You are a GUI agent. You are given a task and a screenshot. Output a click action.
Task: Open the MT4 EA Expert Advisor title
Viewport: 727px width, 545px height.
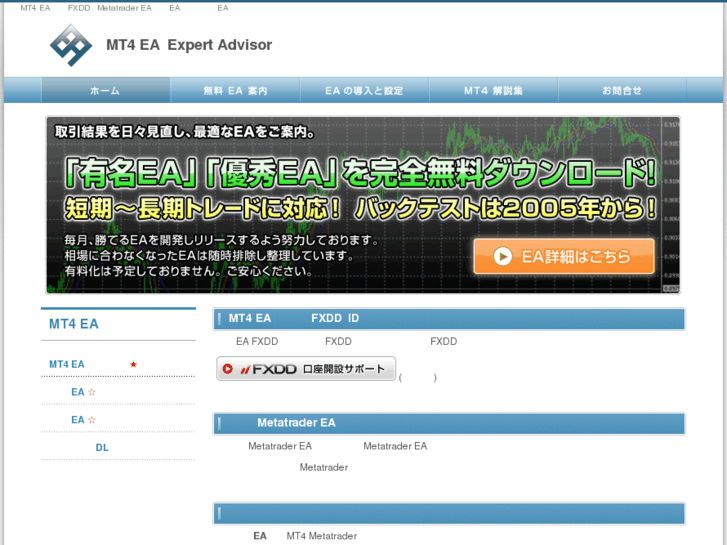coord(189,45)
